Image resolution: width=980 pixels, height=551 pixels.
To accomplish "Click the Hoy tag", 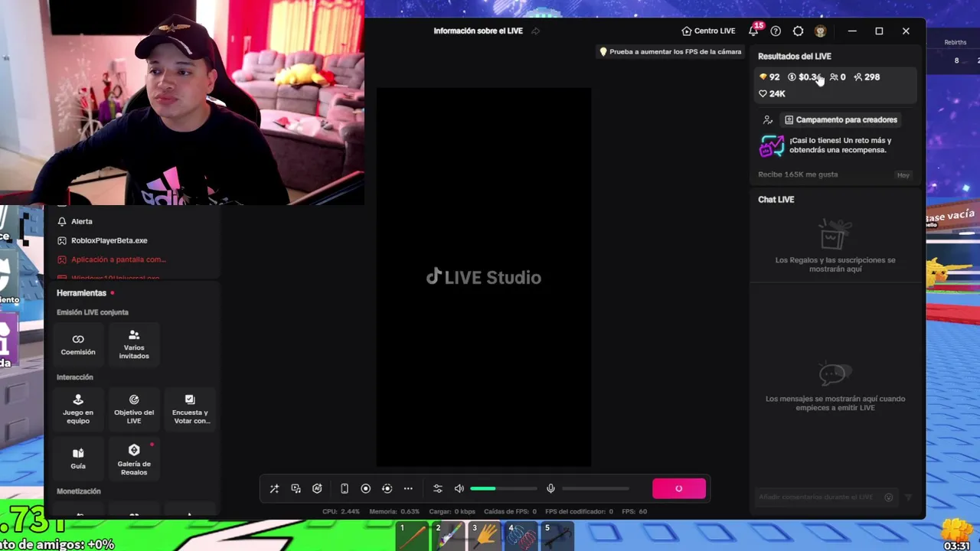I will tap(903, 175).
